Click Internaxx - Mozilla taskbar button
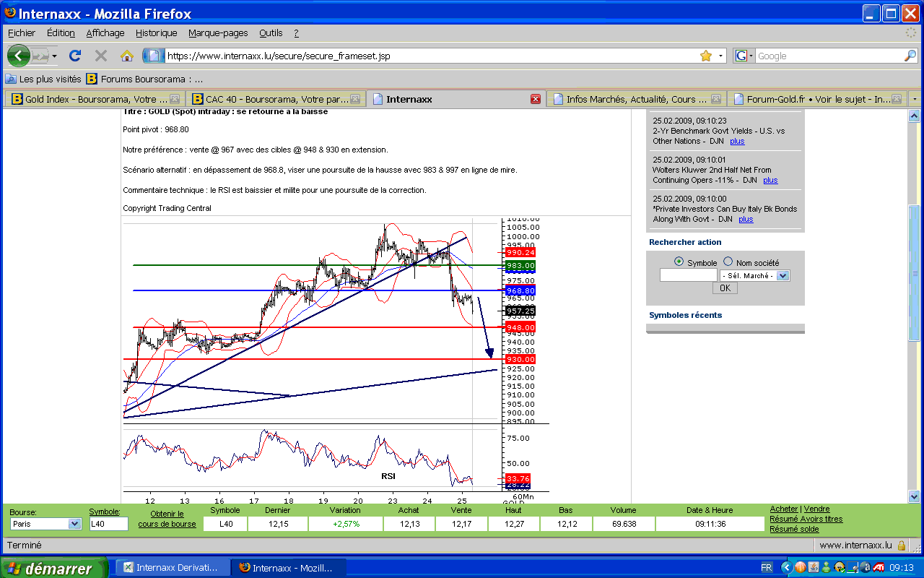Viewport: 924px width, 578px height. (289, 568)
